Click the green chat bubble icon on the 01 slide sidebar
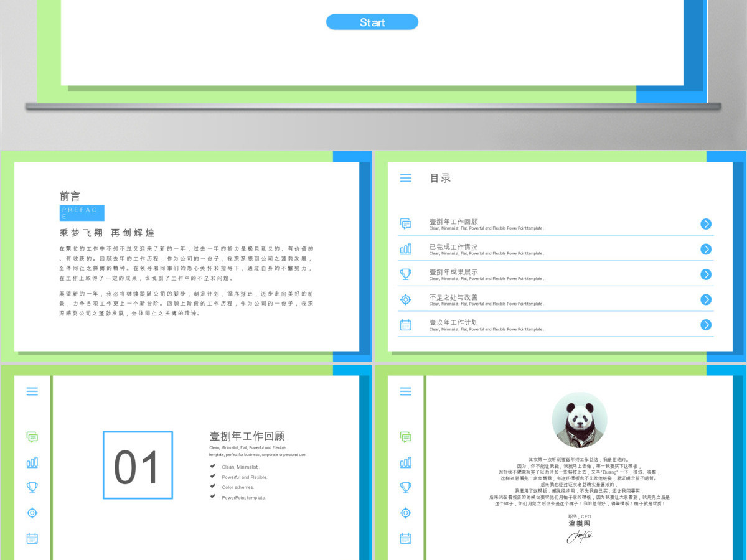Image resolution: width=747 pixels, height=560 pixels. [x=32, y=437]
